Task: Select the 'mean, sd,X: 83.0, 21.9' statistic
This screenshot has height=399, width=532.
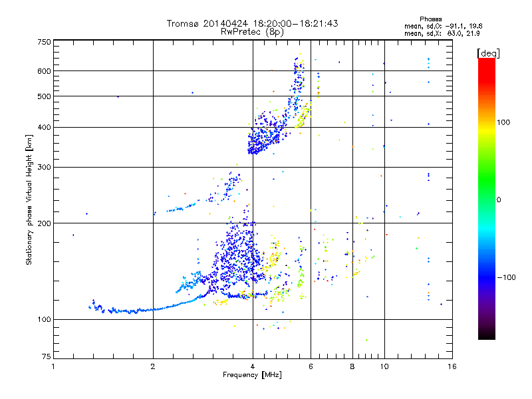Action: pyautogui.click(x=442, y=33)
